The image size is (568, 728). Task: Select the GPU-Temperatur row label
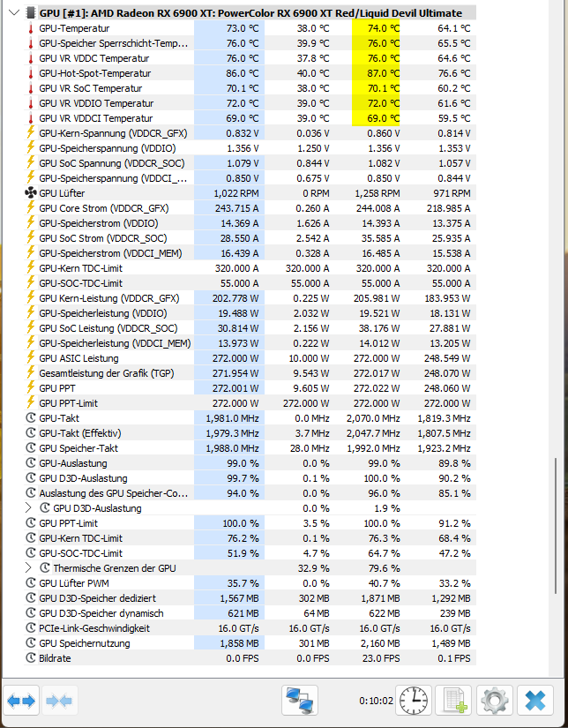[74, 28]
